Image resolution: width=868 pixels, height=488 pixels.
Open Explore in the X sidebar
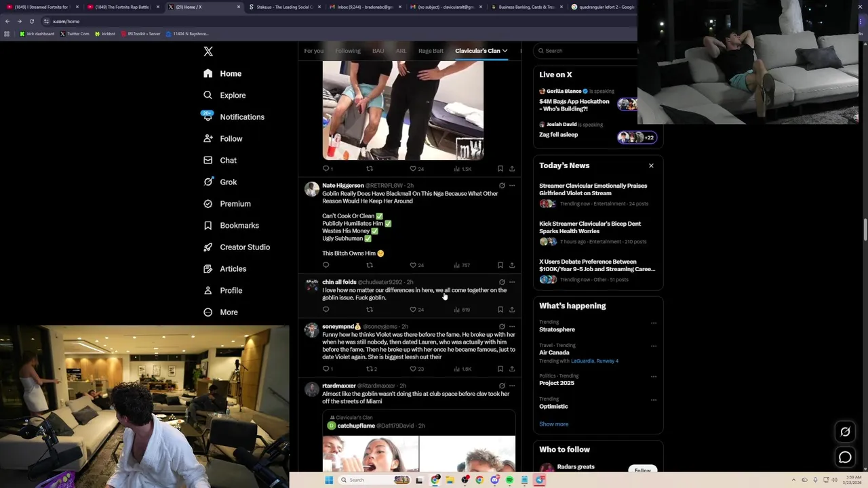pyautogui.click(x=224, y=95)
